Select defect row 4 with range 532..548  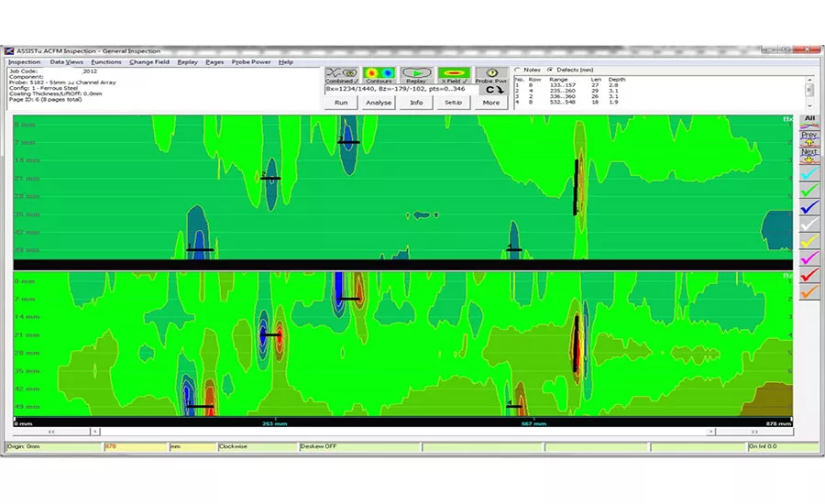[570, 103]
